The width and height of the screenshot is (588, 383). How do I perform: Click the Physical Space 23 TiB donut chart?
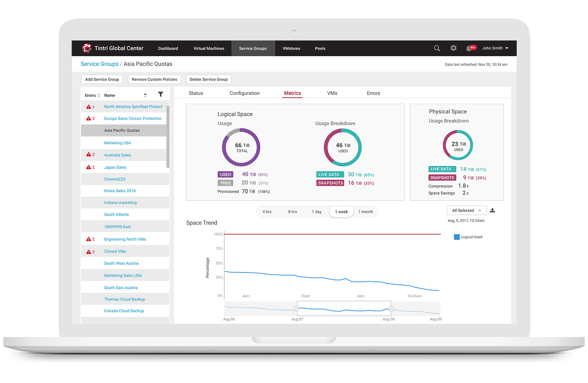458,145
